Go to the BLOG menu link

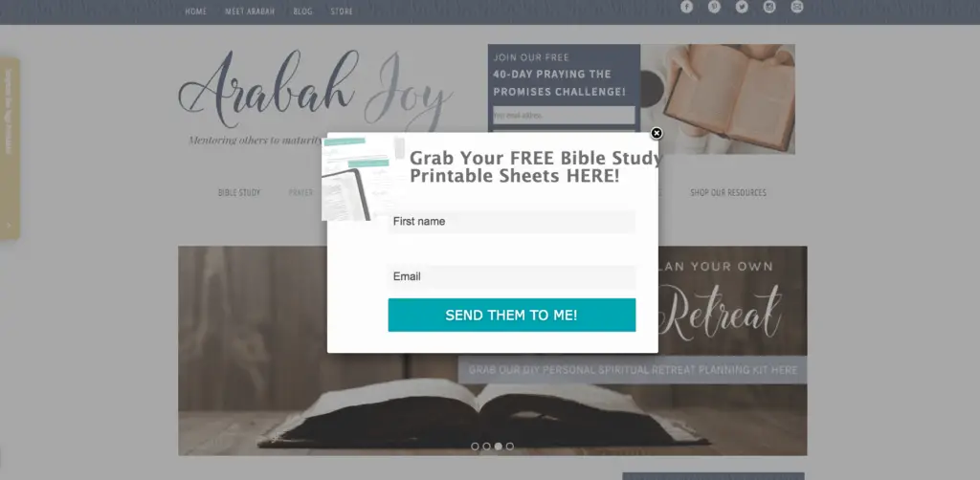302,11
